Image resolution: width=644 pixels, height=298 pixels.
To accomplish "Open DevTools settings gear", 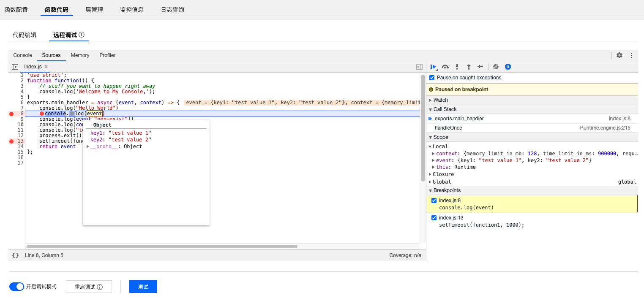I will point(619,55).
